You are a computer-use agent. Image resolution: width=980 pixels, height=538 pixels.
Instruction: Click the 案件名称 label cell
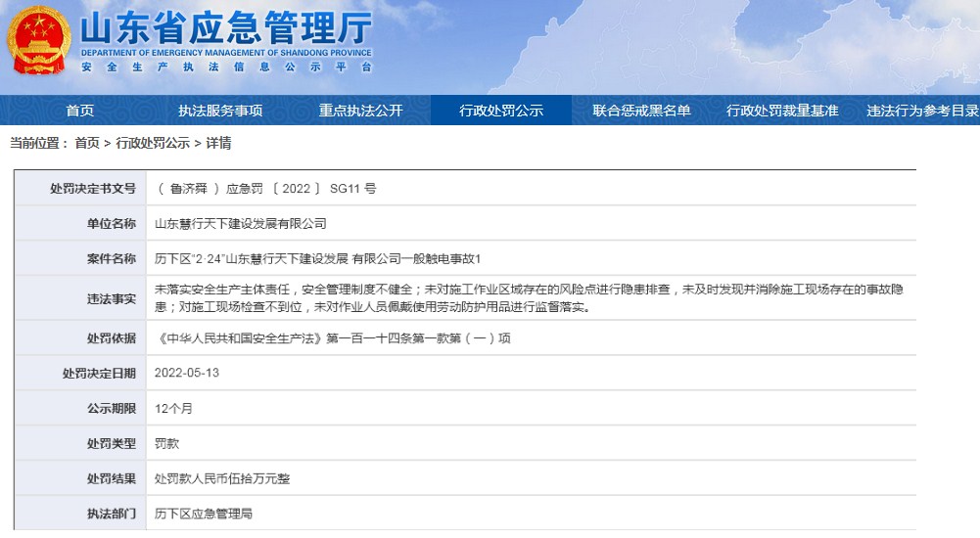(x=80, y=258)
